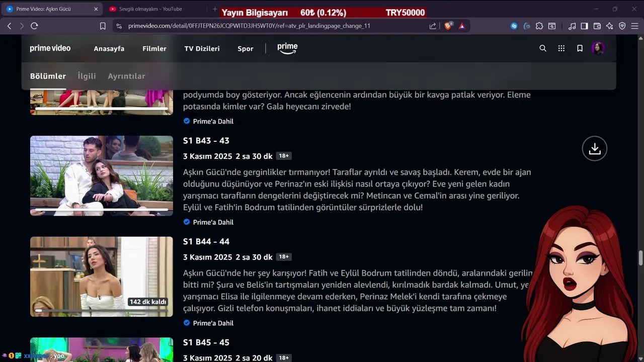The width and height of the screenshot is (644, 362).
Task: Open the S1 B44 - 44 episode title
Action: pos(206,241)
